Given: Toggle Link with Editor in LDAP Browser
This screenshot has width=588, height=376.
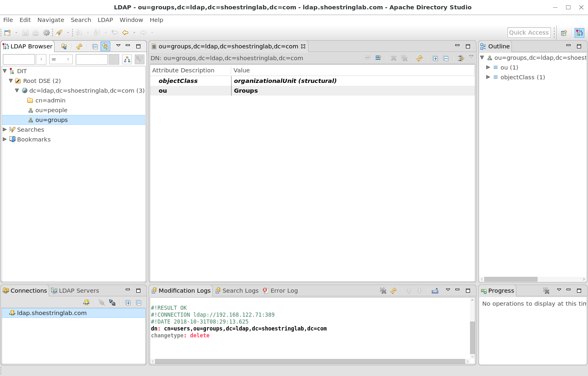Looking at the screenshot, I should [105, 46].
